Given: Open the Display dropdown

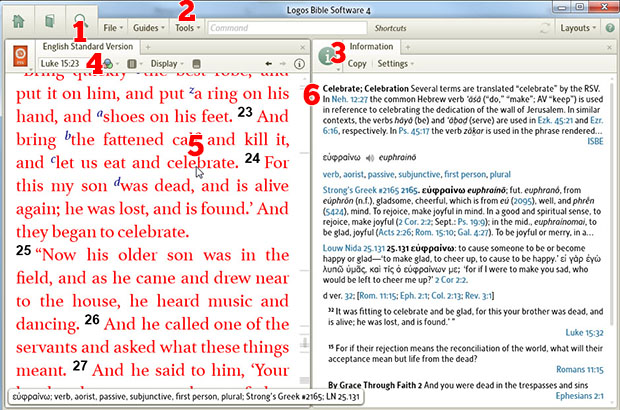Looking at the screenshot, I should click(x=167, y=64).
